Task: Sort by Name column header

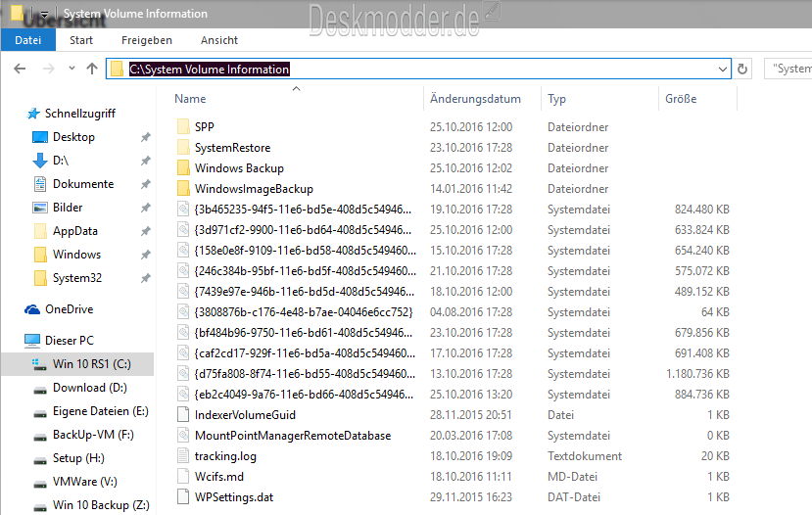Action: tap(190, 98)
